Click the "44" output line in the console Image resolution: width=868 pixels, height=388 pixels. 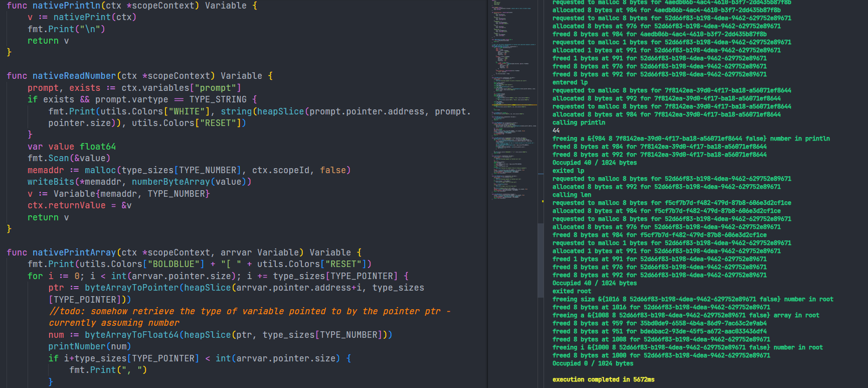(x=556, y=131)
